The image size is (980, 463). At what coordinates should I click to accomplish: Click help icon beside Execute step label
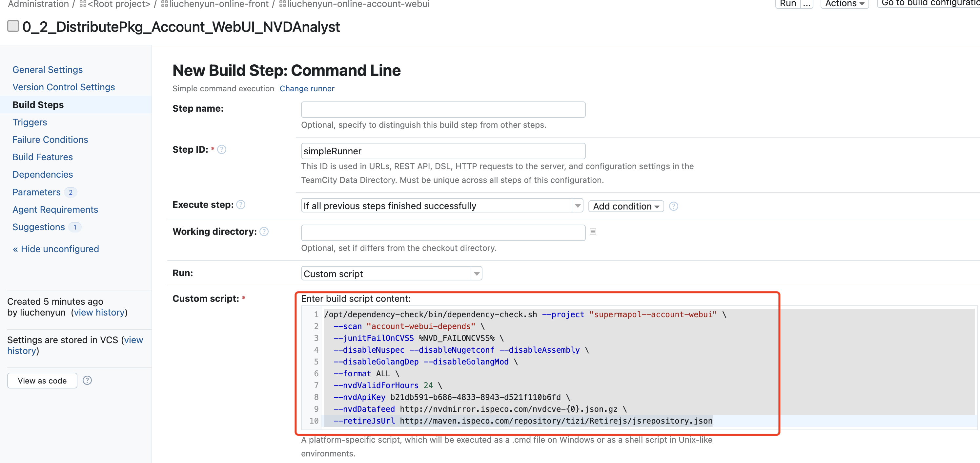pyautogui.click(x=241, y=205)
